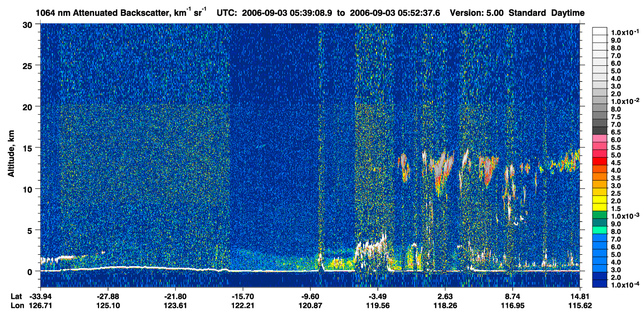Screen dimensions: 644x330
Task: Click the altitude tick label '25'
Action: point(29,65)
